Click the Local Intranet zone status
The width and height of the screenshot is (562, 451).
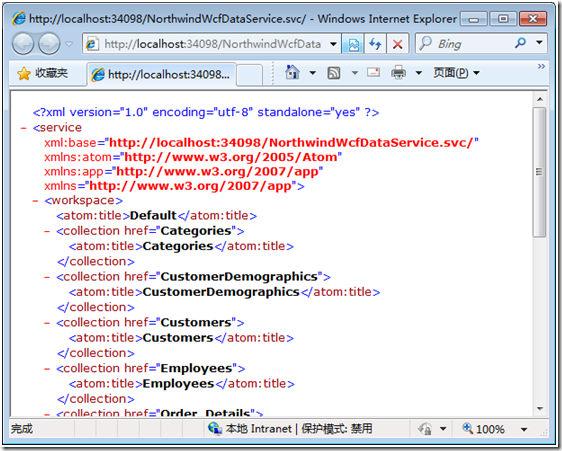[x=290, y=429]
